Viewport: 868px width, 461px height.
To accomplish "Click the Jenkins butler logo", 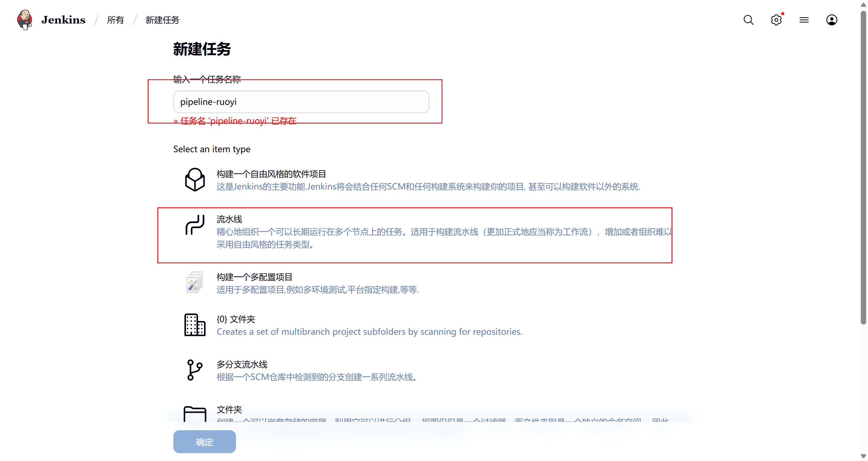I will pos(25,20).
